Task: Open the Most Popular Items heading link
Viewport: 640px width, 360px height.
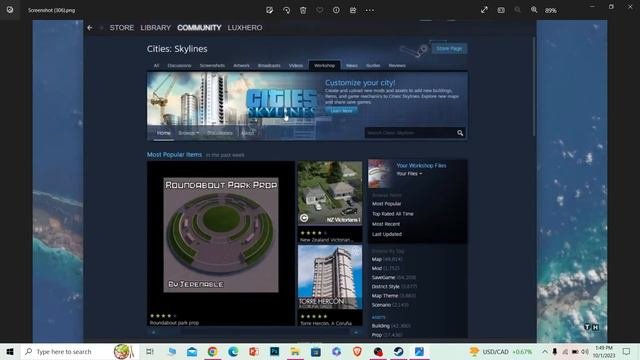Action: (x=174, y=155)
